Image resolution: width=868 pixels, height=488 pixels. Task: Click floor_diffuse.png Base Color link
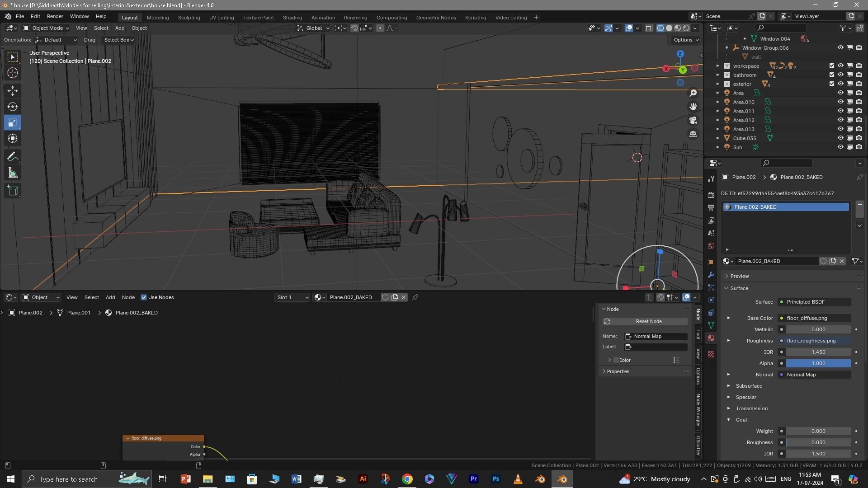tap(814, 318)
